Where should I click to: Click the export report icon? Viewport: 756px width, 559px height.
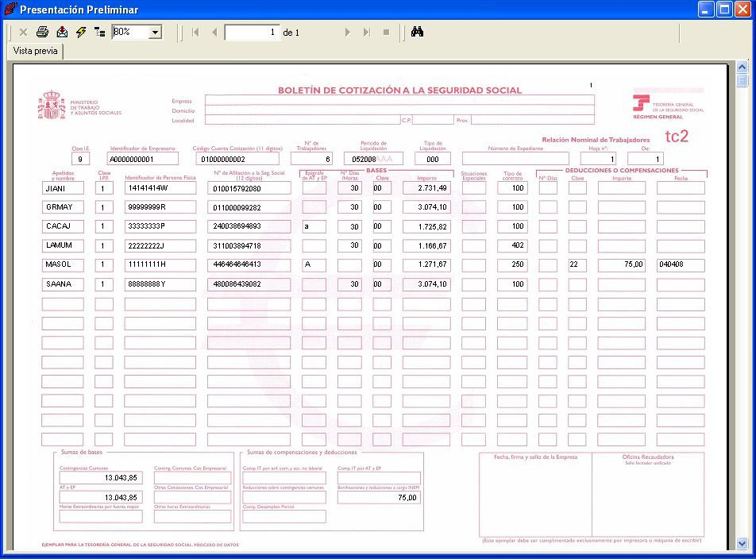pyautogui.click(x=62, y=33)
